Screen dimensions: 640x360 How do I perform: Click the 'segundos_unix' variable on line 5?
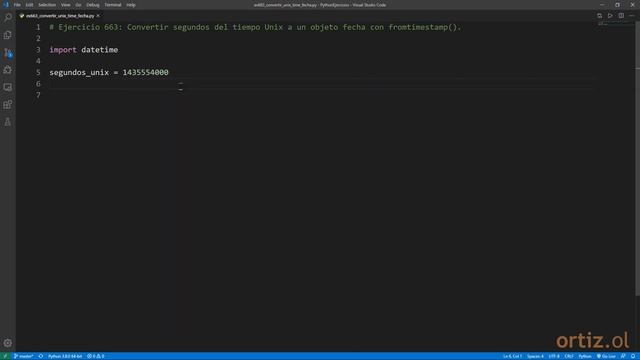79,73
